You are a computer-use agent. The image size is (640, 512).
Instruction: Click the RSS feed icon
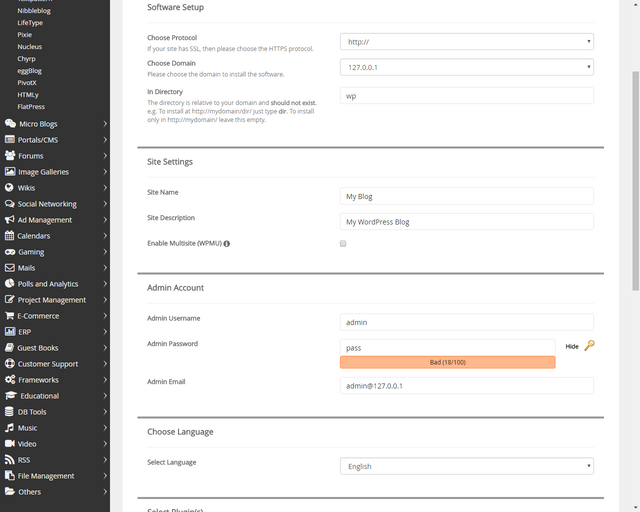pyautogui.click(x=9, y=460)
